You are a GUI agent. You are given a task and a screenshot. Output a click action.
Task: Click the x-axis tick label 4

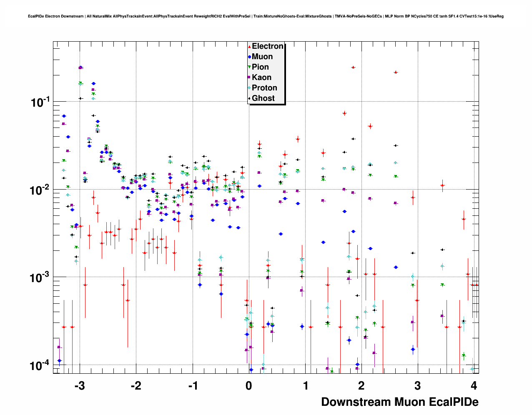pos(474,385)
